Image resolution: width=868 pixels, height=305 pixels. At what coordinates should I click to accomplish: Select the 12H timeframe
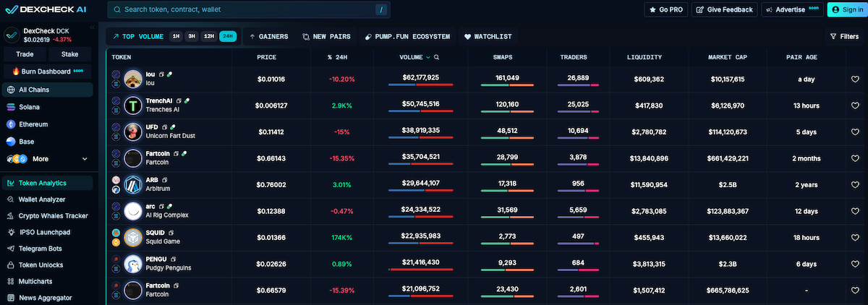[209, 36]
